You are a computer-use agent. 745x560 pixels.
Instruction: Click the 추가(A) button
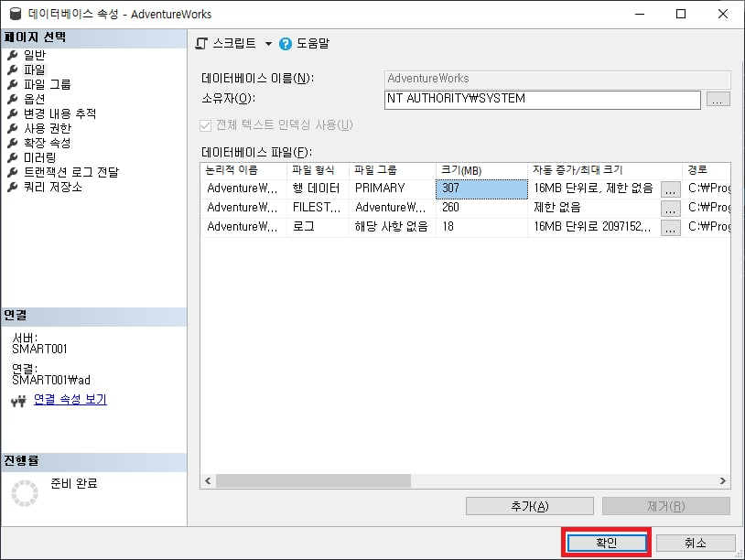pos(529,506)
